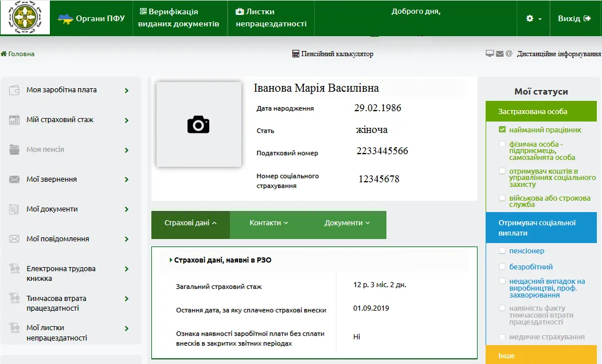The height and width of the screenshot is (364, 602).
Task: Open Верифікація виданих документів menu item
Action: pos(179,18)
